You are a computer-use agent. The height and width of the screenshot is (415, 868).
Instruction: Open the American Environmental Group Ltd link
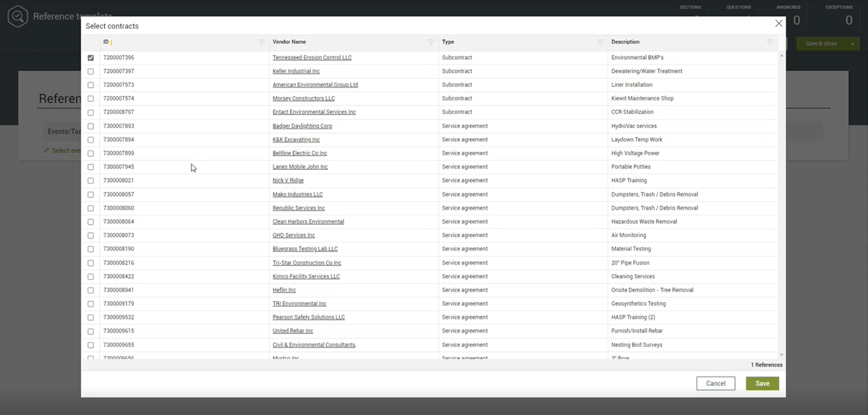tap(315, 85)
